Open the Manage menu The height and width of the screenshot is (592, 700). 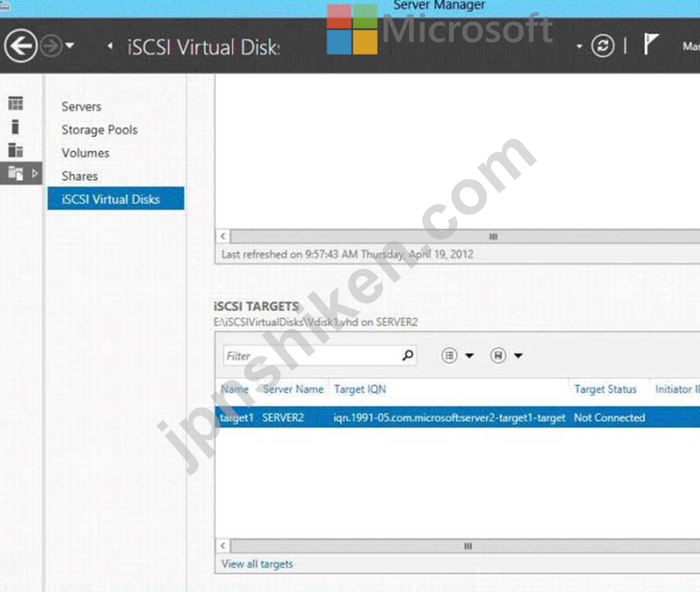click(691, 46)
